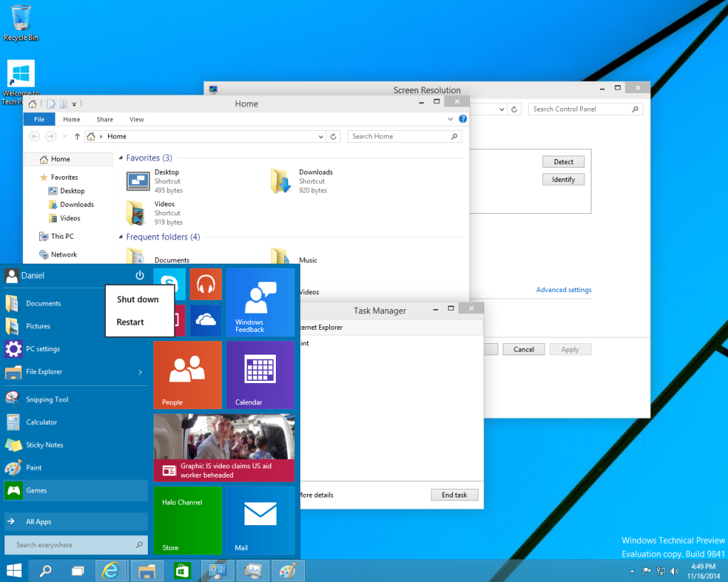The width and height of the screenshot is (728, 582).
Task: Open PC settings gear icon
Action: [13, 348]
